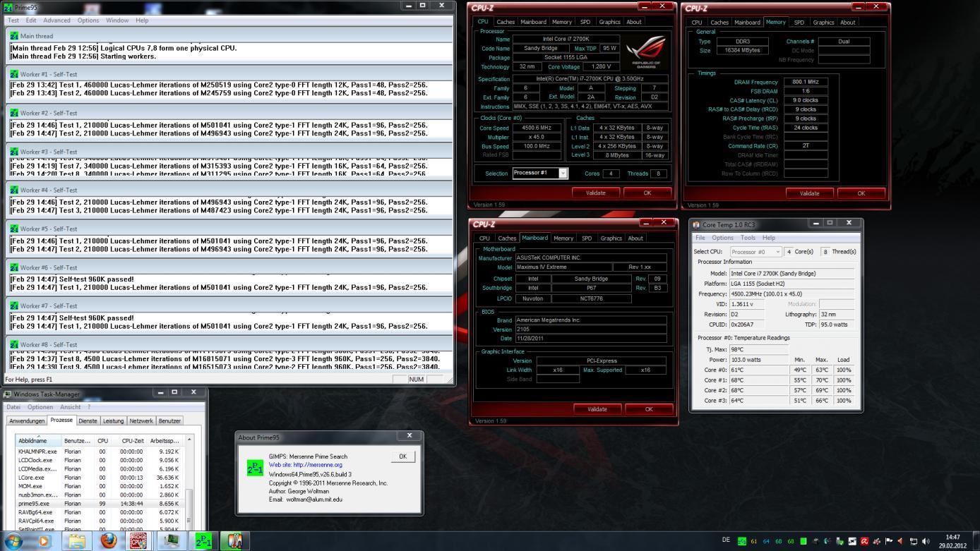The height and width of the screenshot is (551, 980).
Task: Click the Worker #8 Self-Test window icon
Action: (14, 344)
